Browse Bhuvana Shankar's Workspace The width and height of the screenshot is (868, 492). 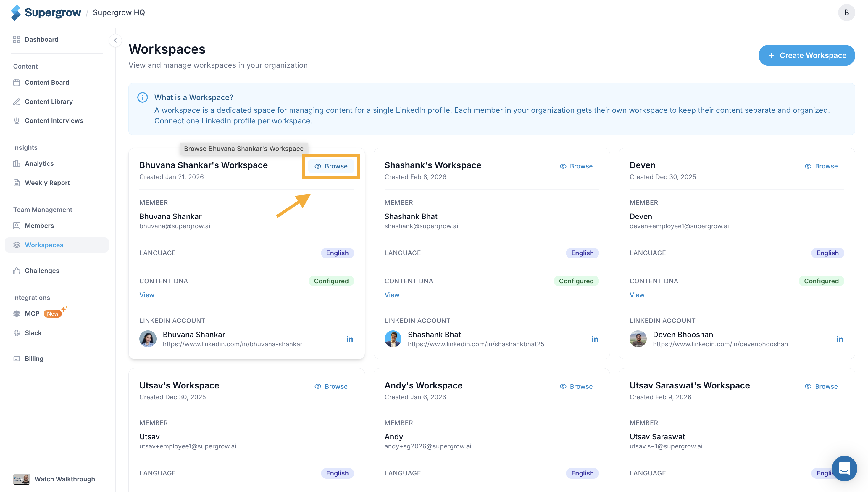(x=330, y=166)
